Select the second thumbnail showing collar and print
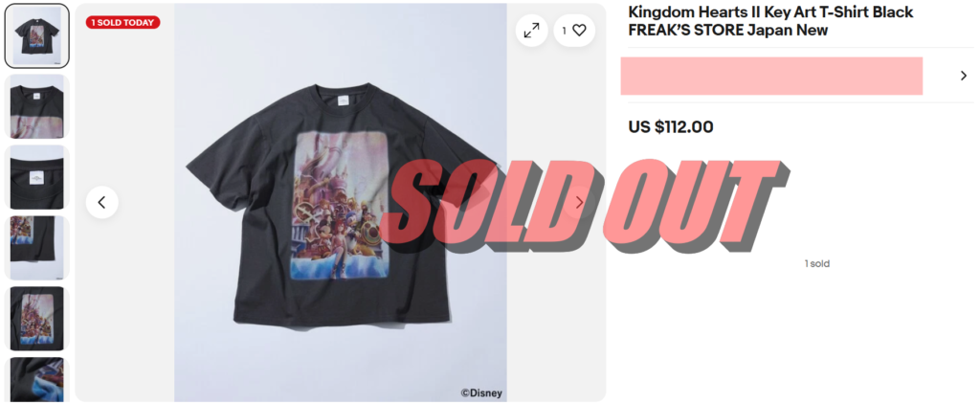Screen dimensions: 980x403 click(x=37, y=107)
